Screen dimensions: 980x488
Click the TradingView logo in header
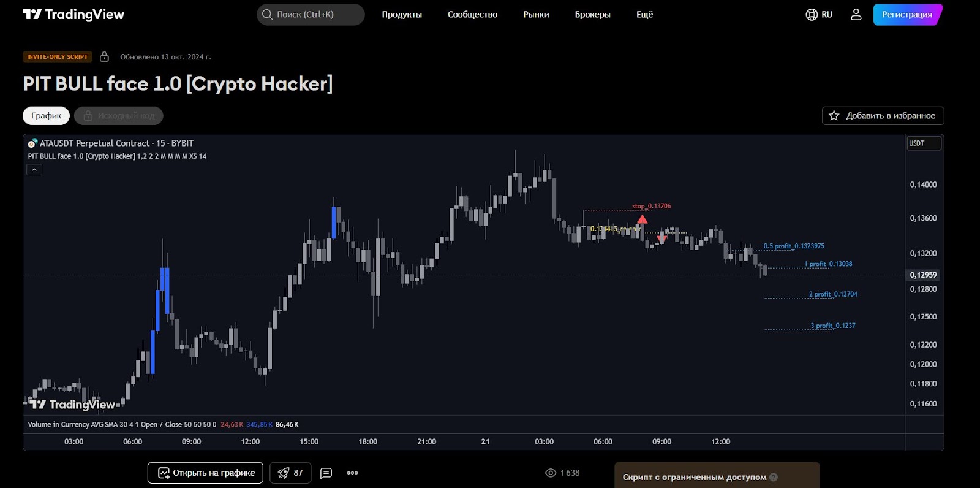pos(73,15)
